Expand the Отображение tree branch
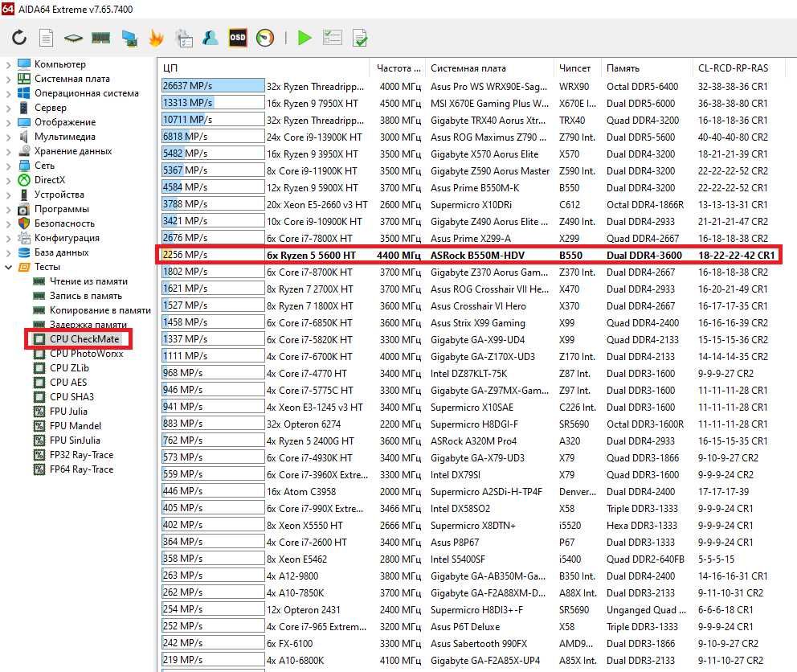 tap(8, 123)
